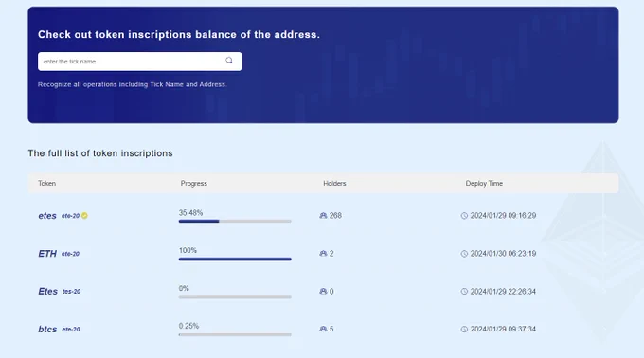The width and height of the screenshot is (644, 358).
Task: Click the 35.48% progress bar for etes
Action: pyautogui.click(x=235, y=221)
